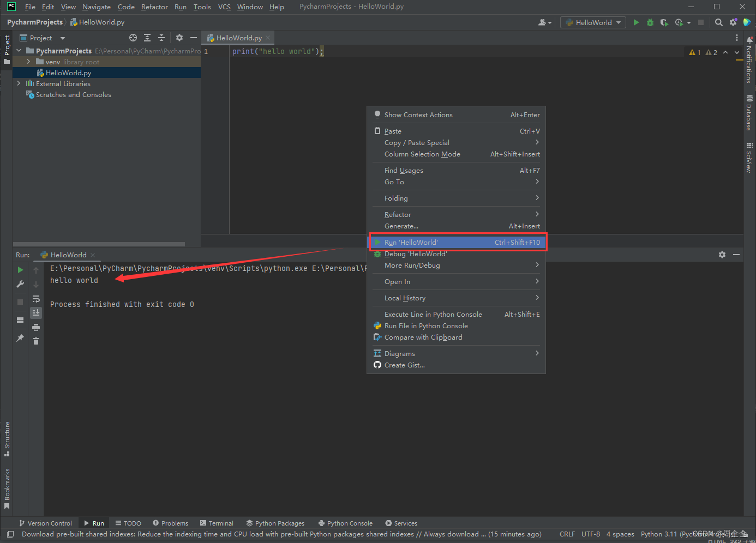This screenshot has width=756, height=543.
Task: Expand Copy / Paste Special submenu
Action: pyautogui.click(x=457, y=142)
